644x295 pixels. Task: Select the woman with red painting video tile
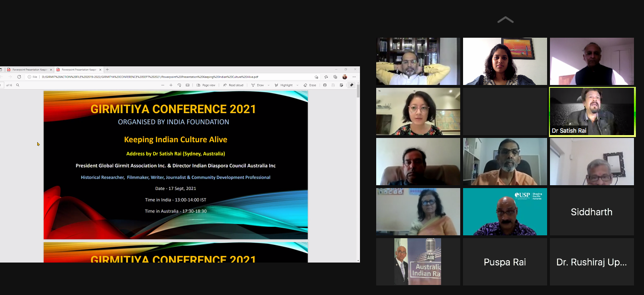(x=505, y=61)
